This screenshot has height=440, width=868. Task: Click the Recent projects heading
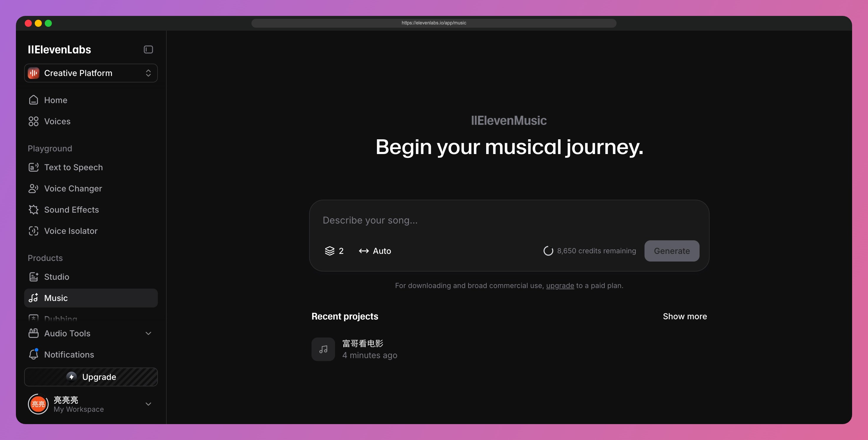345,316
